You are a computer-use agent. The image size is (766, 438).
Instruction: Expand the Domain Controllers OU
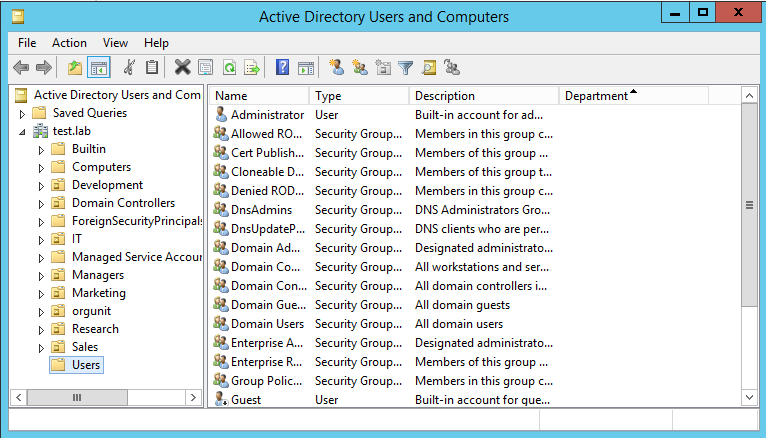click(x=41, y=204)
